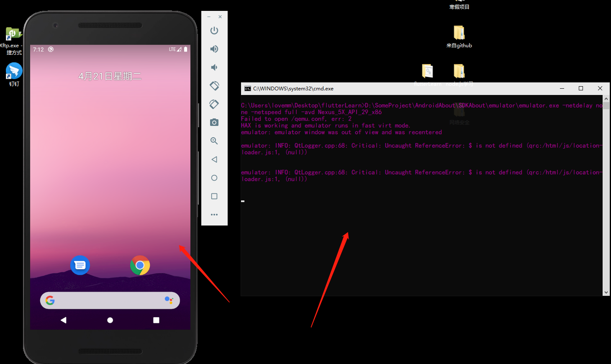
Task: Open Overview via the square toolbar icon
Action: (x=214, y=196)
